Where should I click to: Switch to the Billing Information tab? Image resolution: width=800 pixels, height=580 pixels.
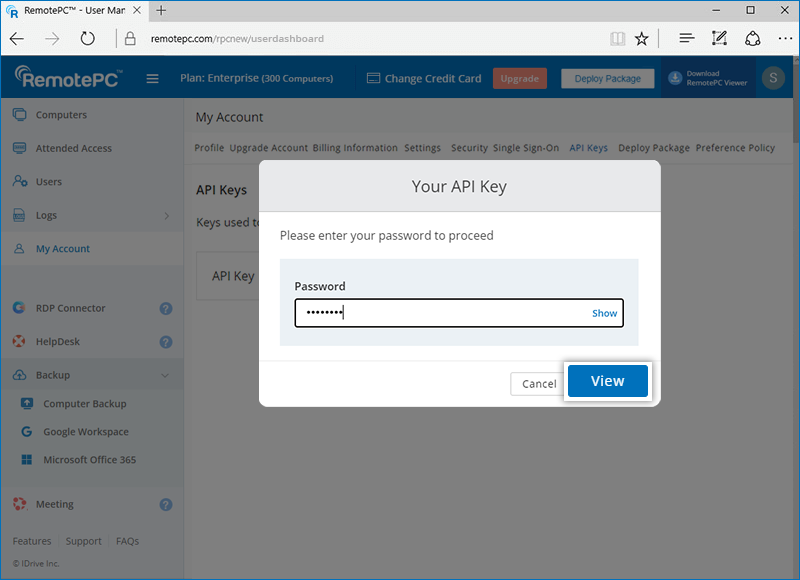pos(355,148)
